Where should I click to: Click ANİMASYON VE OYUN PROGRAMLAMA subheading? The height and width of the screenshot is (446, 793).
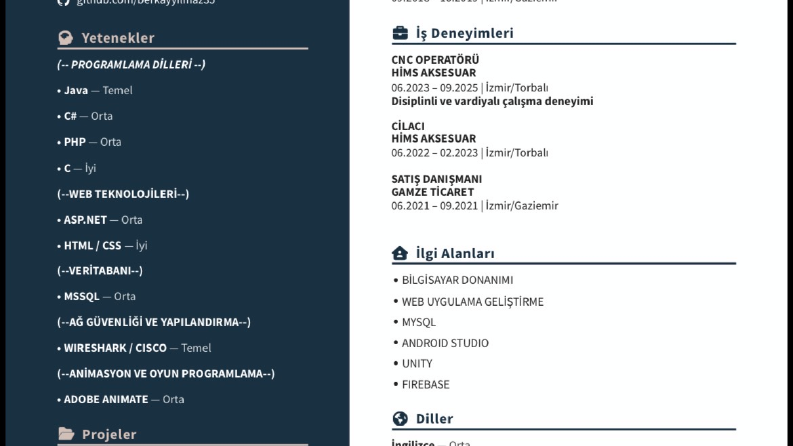coord(166,374)
